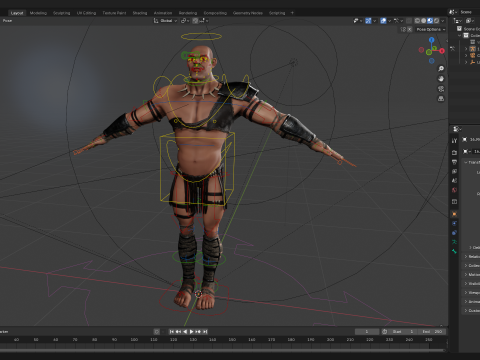Switch to the Geometry Nodes workspace tab
480x360 pixels.
(x=248, y=13)
